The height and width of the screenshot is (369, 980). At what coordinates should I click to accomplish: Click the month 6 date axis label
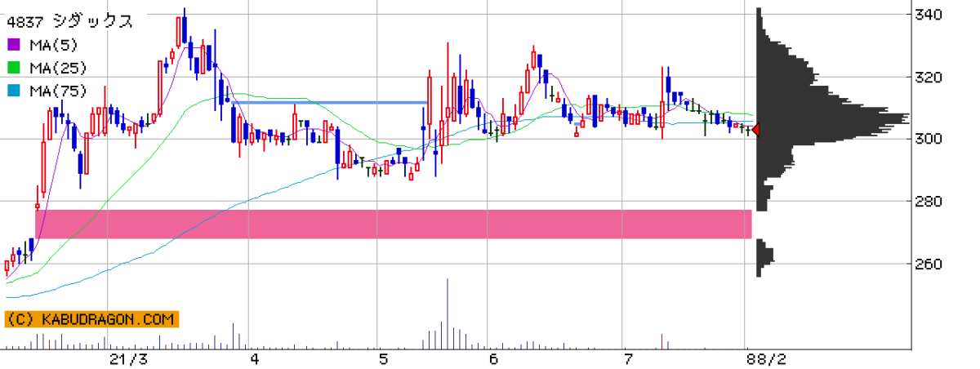(x=492, y=358)
